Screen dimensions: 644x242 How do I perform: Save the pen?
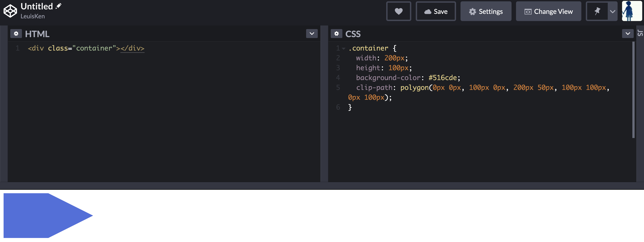(x=435, y=11)
